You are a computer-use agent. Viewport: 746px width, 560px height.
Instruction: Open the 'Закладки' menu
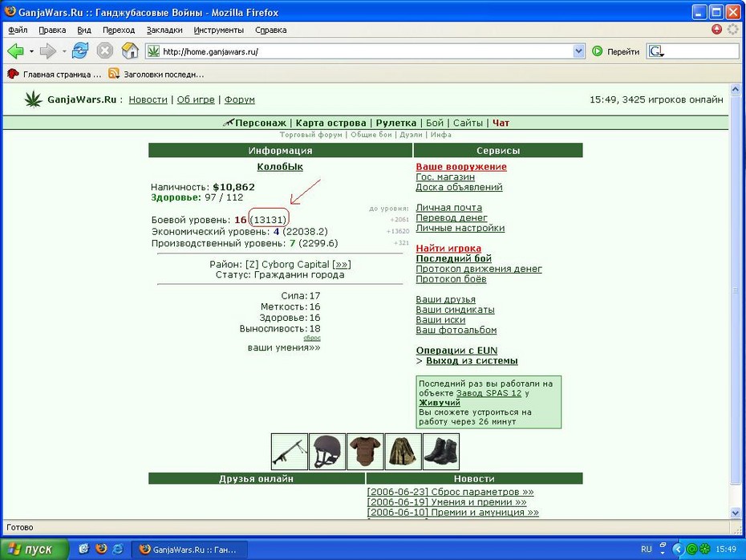[x=164, y=30]
